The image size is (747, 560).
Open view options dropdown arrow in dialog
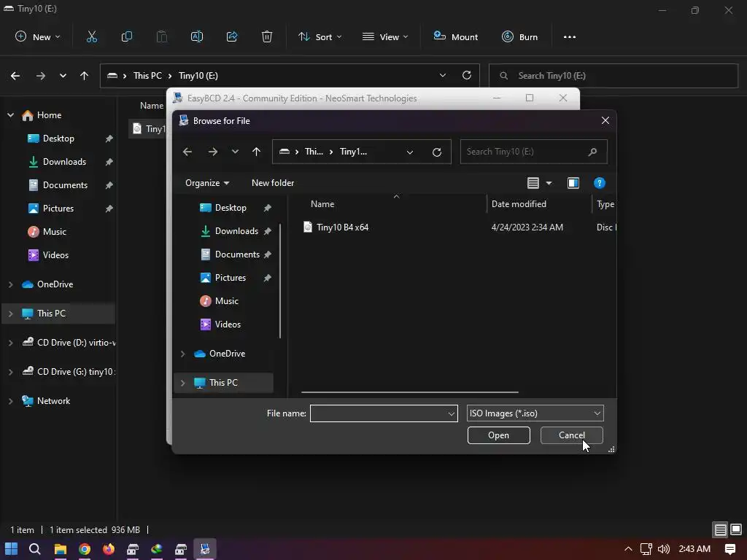point(549,183)
